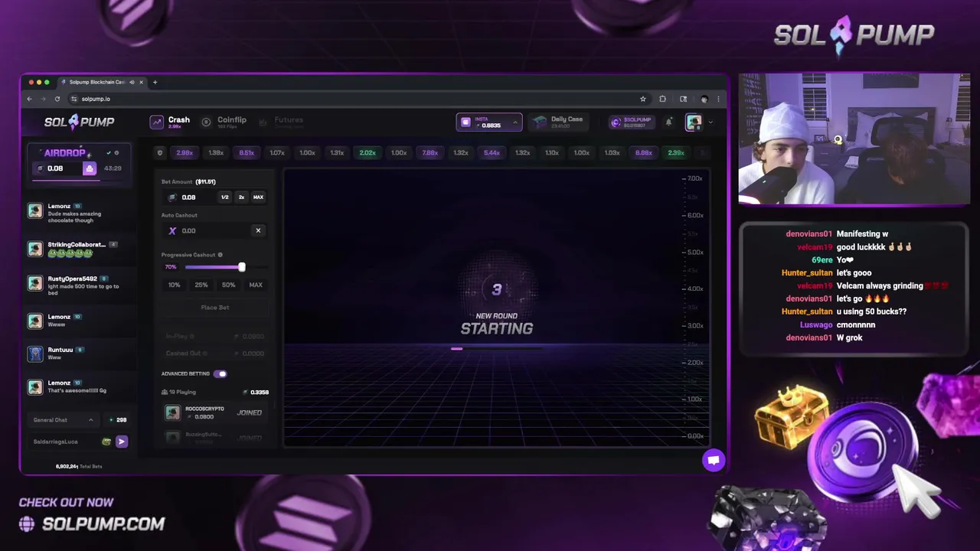Open notifications bell icon
The width and height of the screenshot is (980, 551).
click(668, 122)
